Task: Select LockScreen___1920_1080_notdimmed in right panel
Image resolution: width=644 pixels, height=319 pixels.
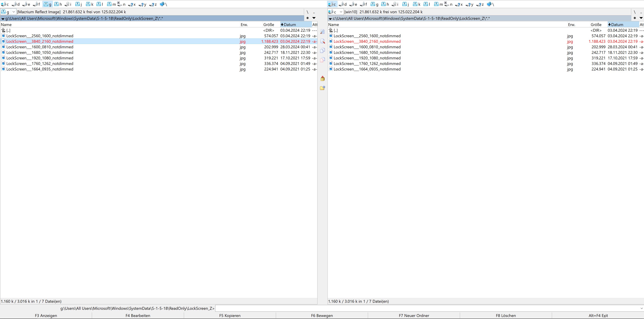Action: pyautogui.click(x=367, y=58)
